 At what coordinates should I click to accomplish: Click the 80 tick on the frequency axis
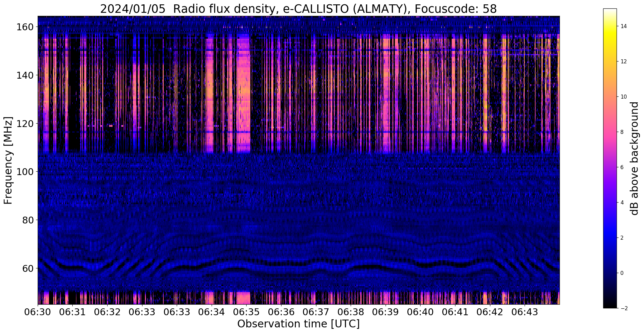(28, 220)
